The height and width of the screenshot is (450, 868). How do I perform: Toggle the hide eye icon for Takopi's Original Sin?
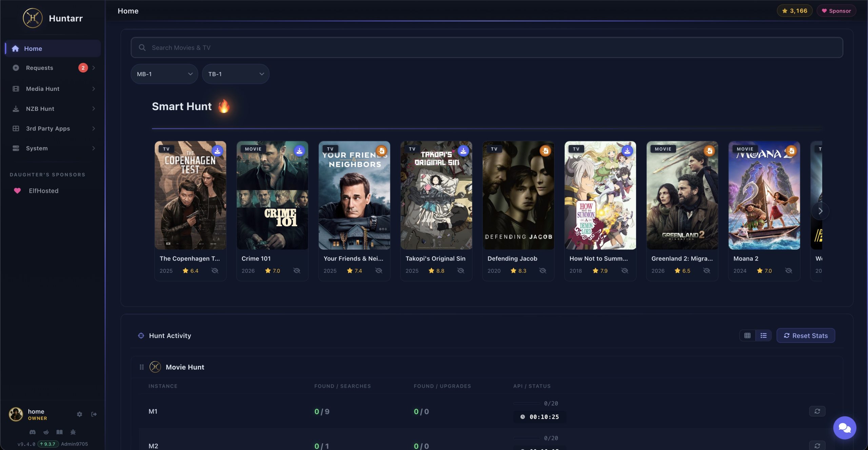pos(460,270)
